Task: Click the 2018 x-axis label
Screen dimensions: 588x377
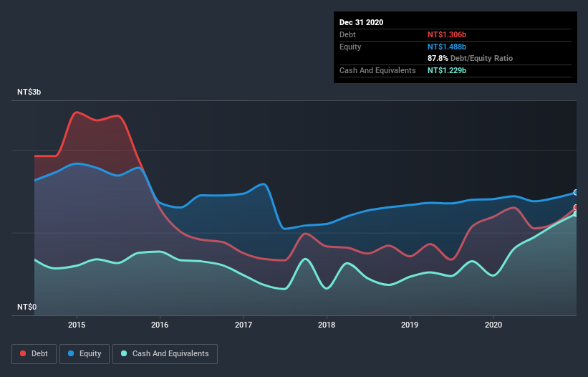Action: [x=327, y=325]
